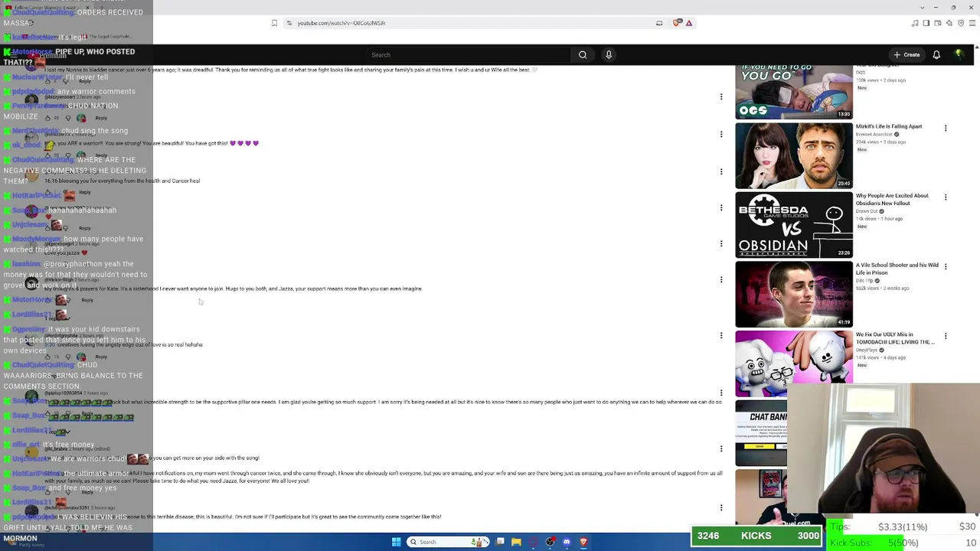Open the 'IF YOU NEED TO GO' video thumbnail

[794, 92]
